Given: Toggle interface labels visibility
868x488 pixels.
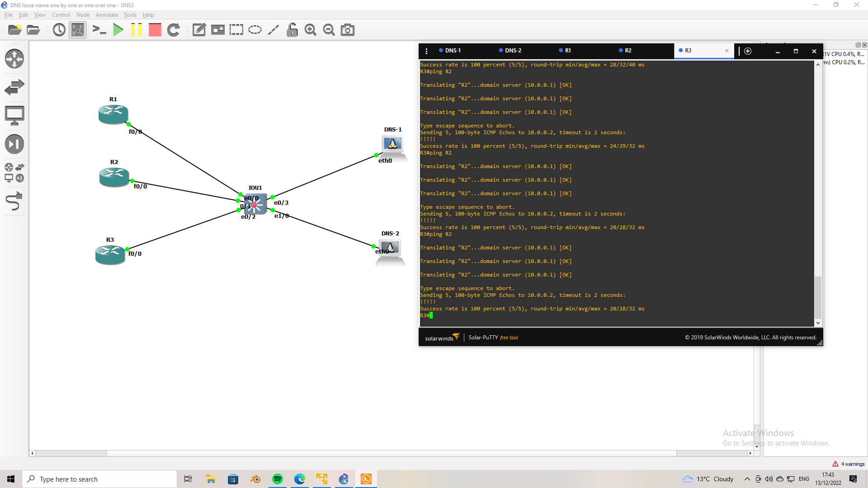Looking at the screenshot, I should click(x=77, y=30).
